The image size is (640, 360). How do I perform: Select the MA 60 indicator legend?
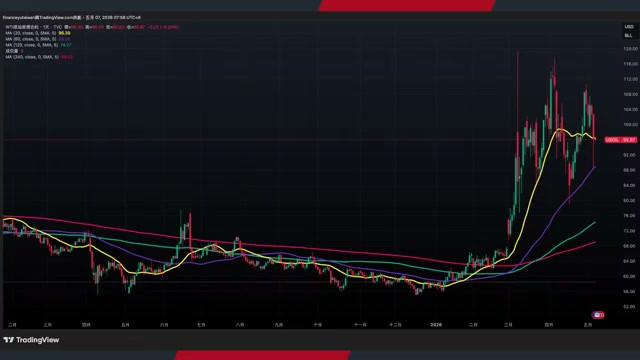[x=31, y=39]
